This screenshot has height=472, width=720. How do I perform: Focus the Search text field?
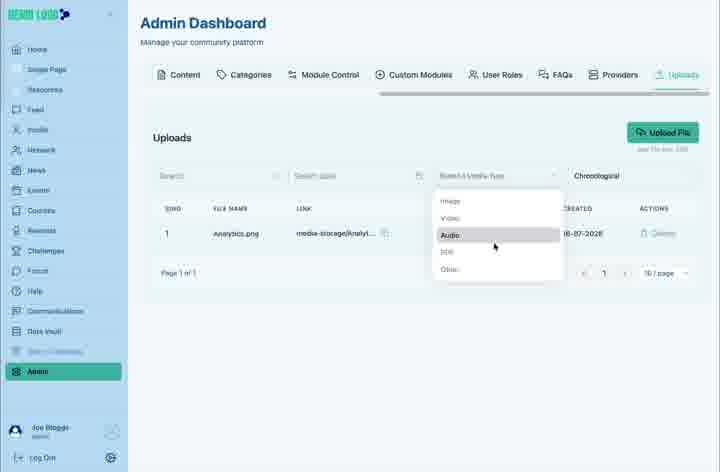(x=219, y=176)
